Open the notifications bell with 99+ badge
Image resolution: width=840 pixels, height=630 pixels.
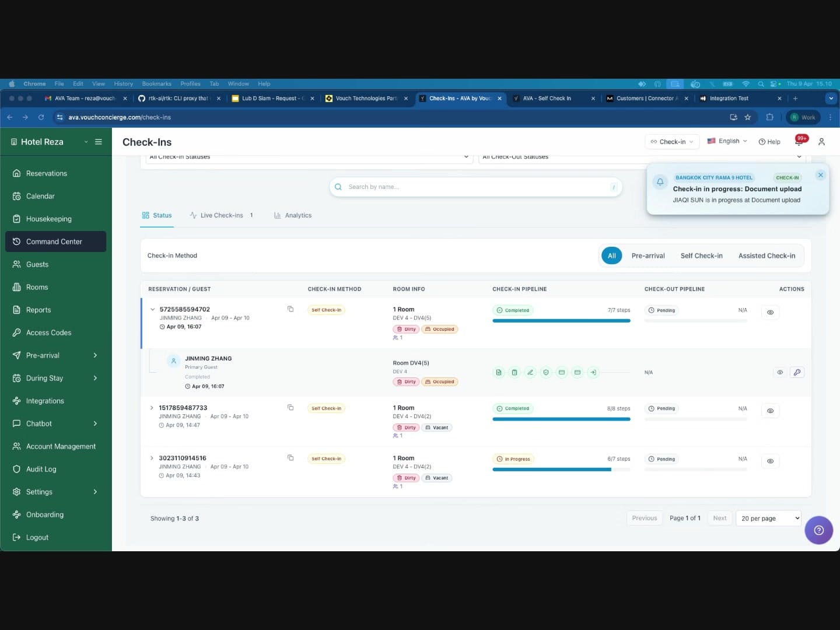tap(799, 142)
